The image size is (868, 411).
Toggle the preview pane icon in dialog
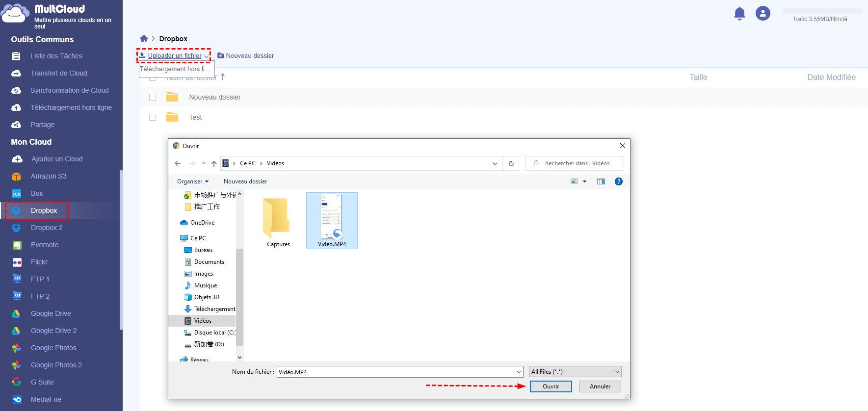[x=601, y=181]
